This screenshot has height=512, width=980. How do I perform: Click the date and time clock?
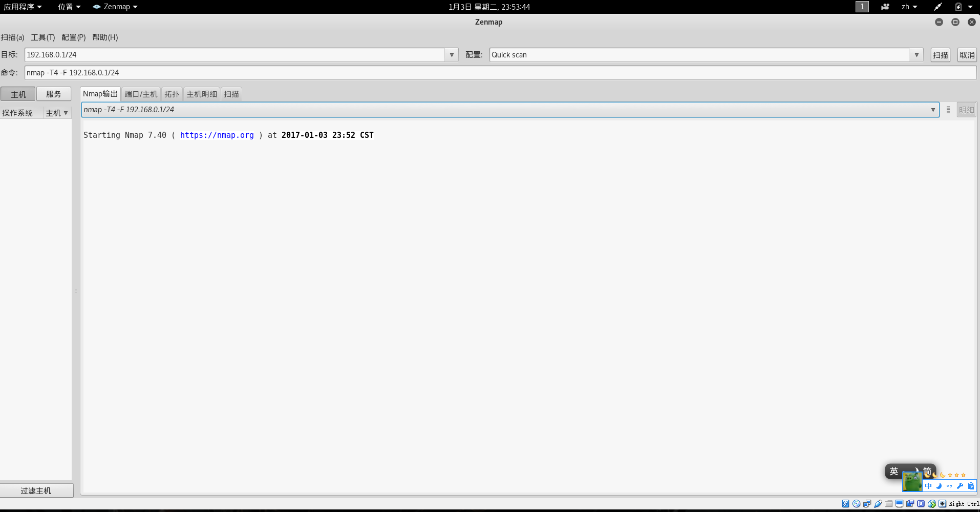tap(489, 7)
